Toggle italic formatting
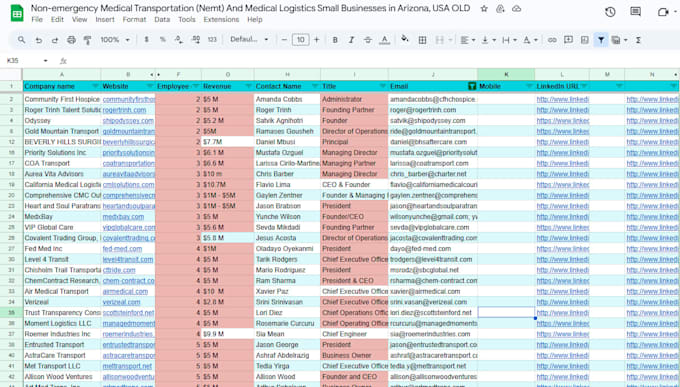680x387 pixels. coord(351,40)
